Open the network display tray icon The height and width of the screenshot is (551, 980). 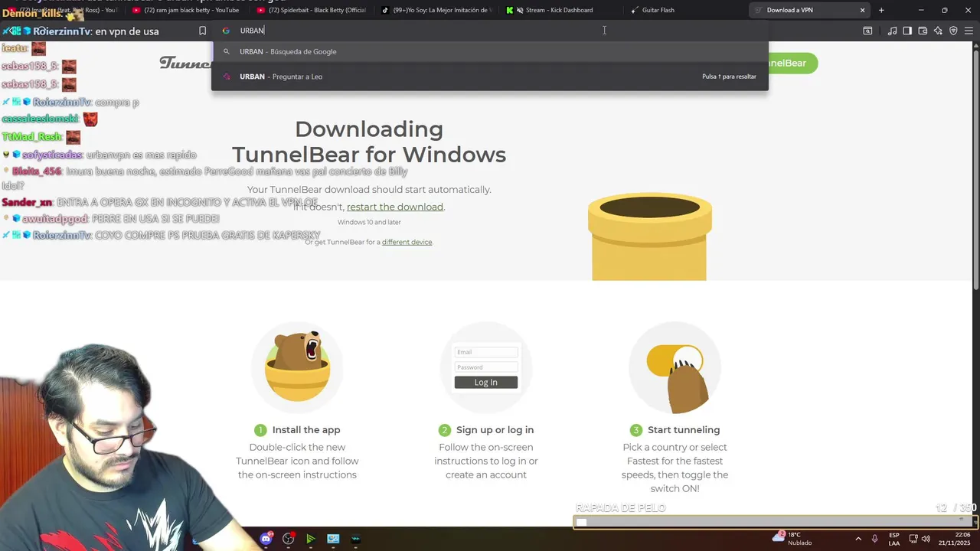[x=913, y=539]
